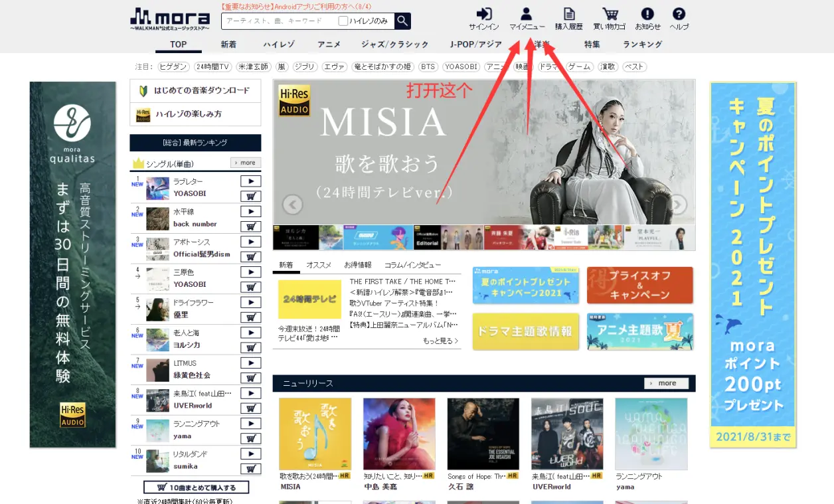Viewport: 834px width, 504px height.
Task: Play preview of 三原色
Action: pyautogui.click(x=250, y=272)
